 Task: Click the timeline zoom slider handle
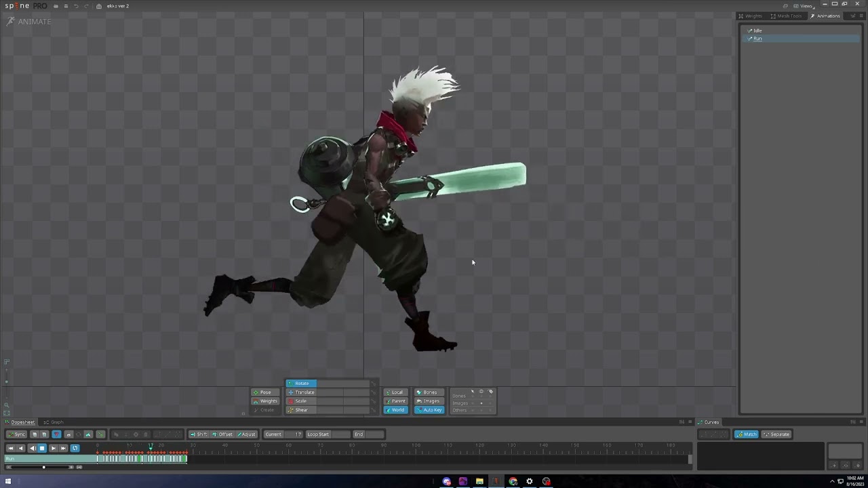click(44, 467)
